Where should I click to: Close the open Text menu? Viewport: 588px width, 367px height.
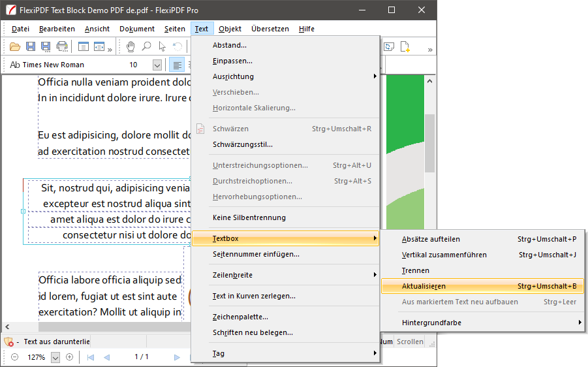(x=202, y=29)
